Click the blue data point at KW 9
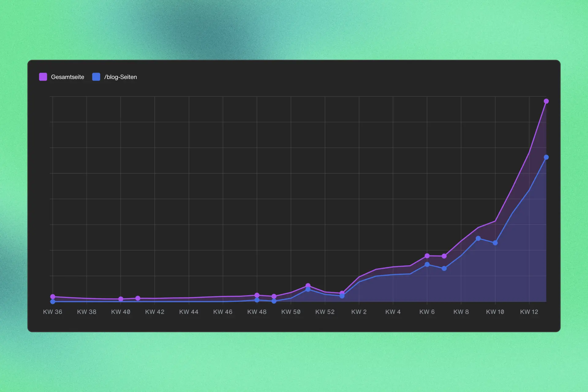Screen dimensions: 588x392 tap(478, 238)
